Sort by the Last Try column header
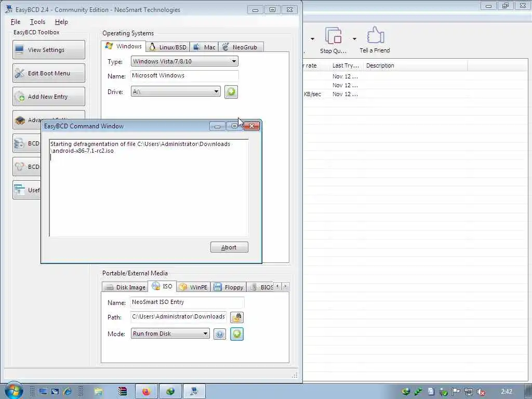The width and height of the screenshot is (532, 399). coord(345,65)
